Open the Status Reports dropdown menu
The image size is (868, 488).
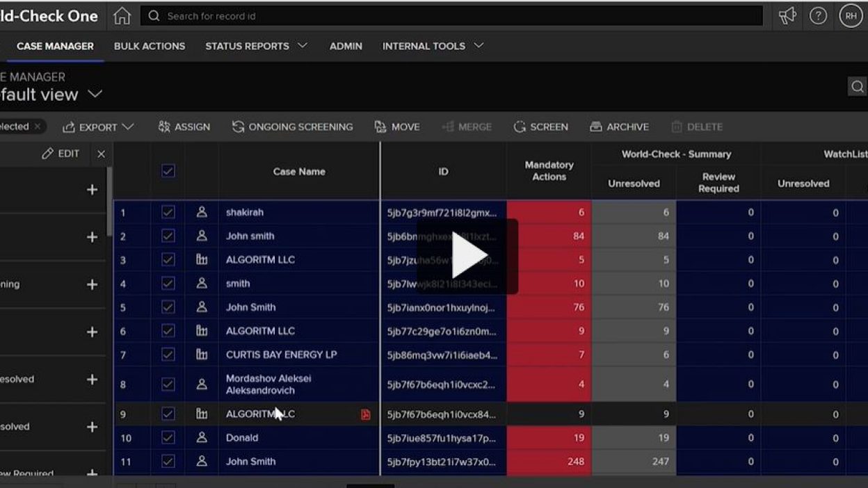pos(255,46)
